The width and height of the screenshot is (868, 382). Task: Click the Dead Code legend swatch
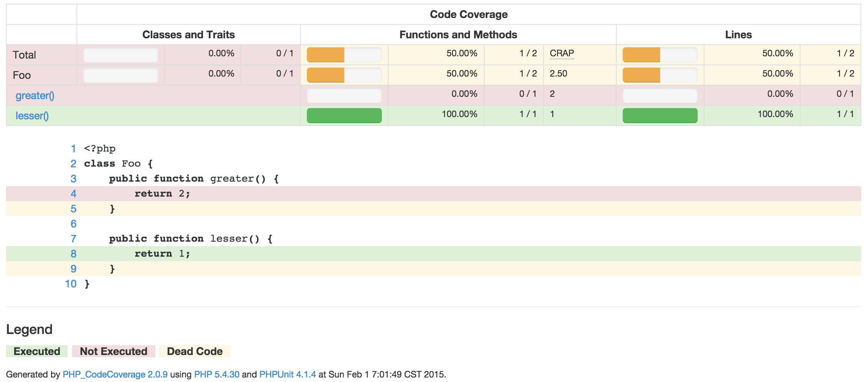point(195,351)
